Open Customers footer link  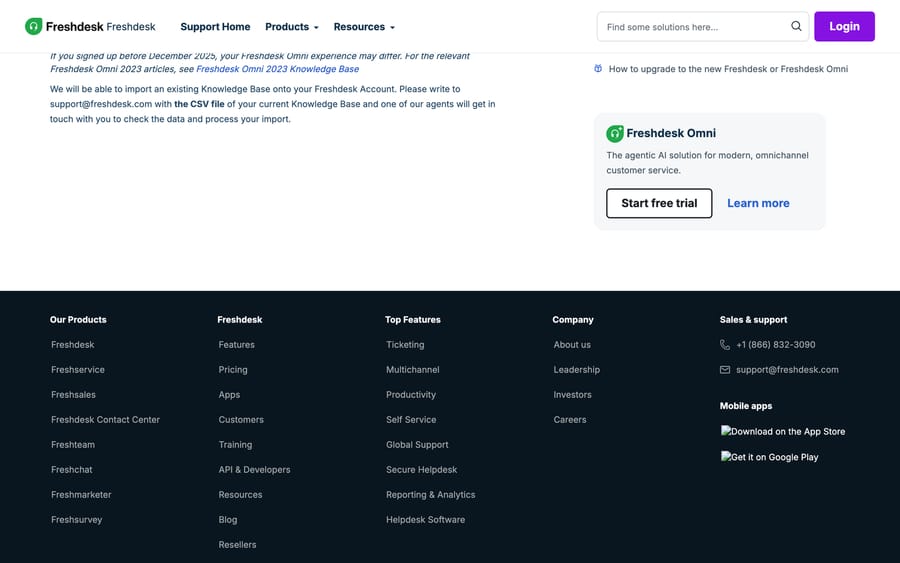pyautogui.click(x=241, y=420)
